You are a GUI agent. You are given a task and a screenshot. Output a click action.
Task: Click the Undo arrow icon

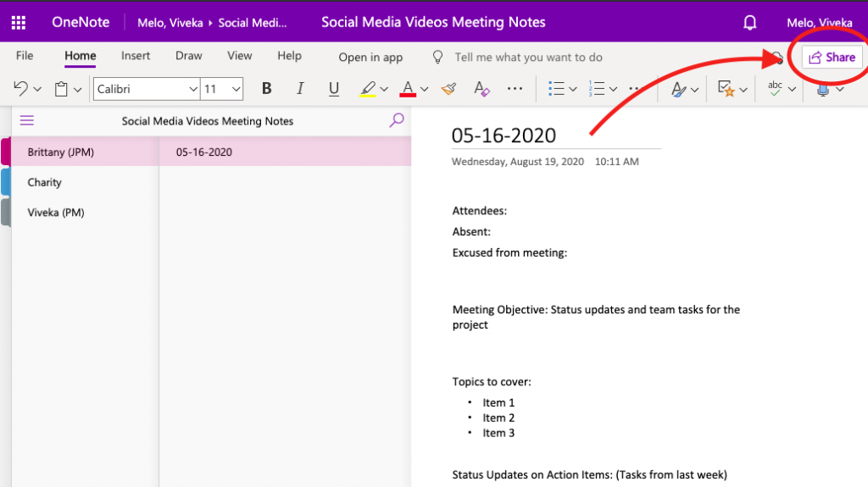(21, 89)
